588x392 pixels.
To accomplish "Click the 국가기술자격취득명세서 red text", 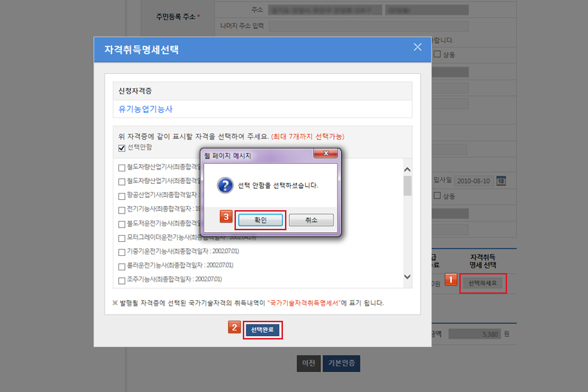I will [x=304, y=303].
